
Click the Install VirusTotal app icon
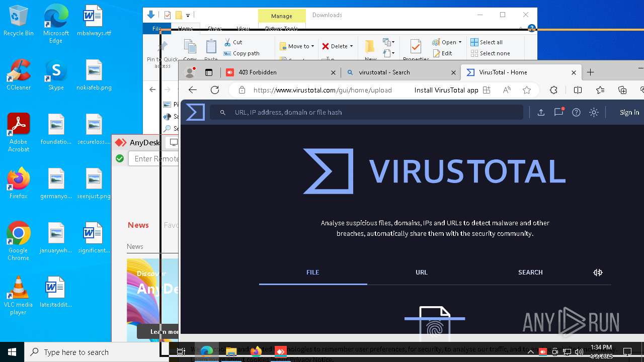(x=487, y=90)
